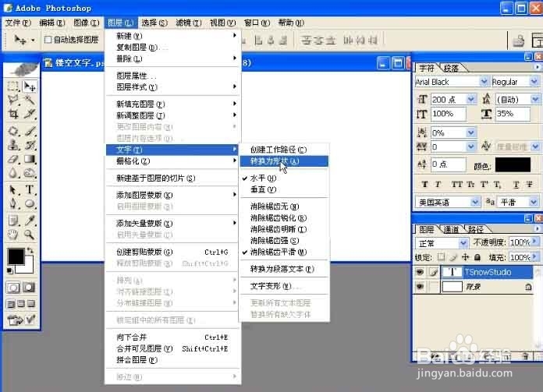This screenshot has width=543, height=392.
Task: Select the Magic Wand tool
Action: (x=30, y=101)
